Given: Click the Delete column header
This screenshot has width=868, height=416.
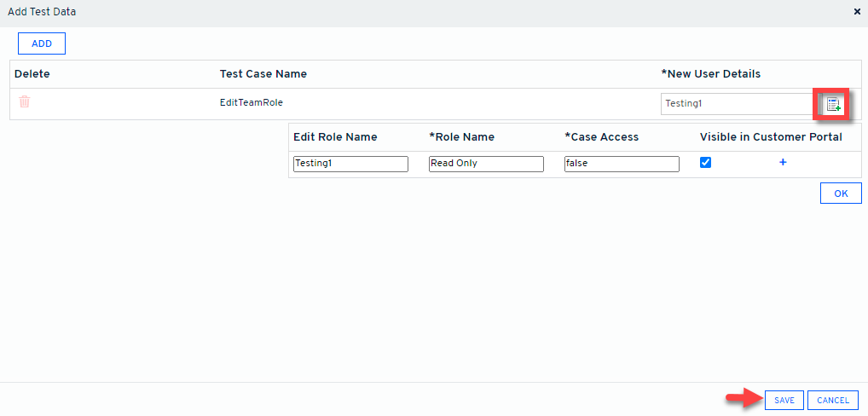Looking at the screenshot, I should 32,74.
